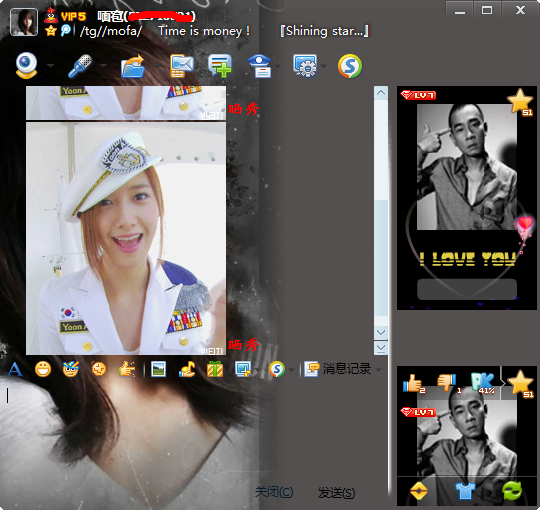Click the thumbs up like icon
The width and height of the screenshot is (540, 510).
[413, 383]
